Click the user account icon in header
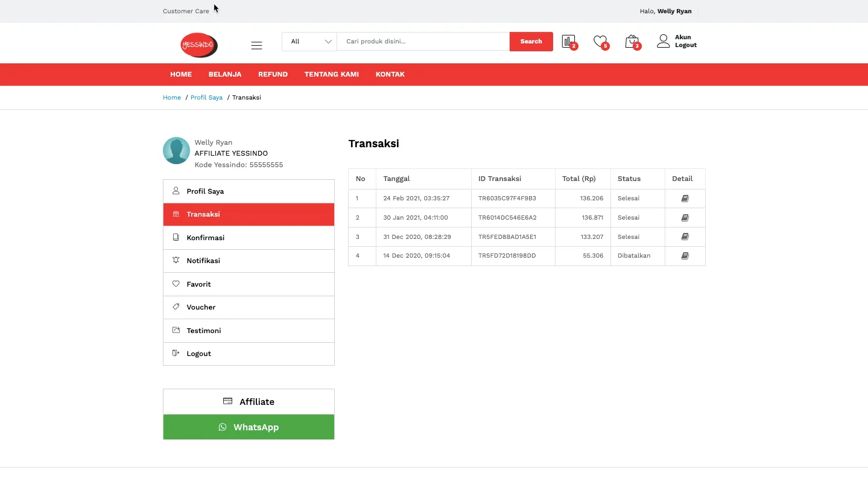The width and height of the screenshot is (868, 490). tap(663, 41)
